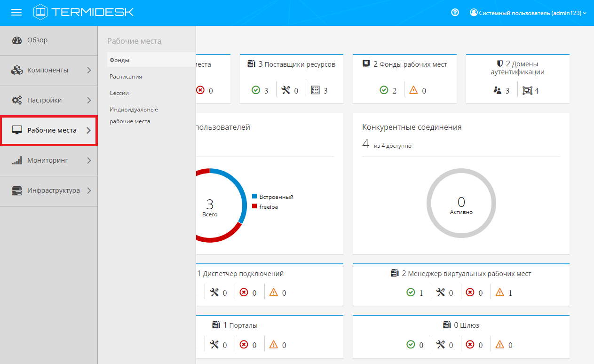Screen dimensions: 594x364
Task: Click the Компоненты cubes icon
Action: point(17,71)
